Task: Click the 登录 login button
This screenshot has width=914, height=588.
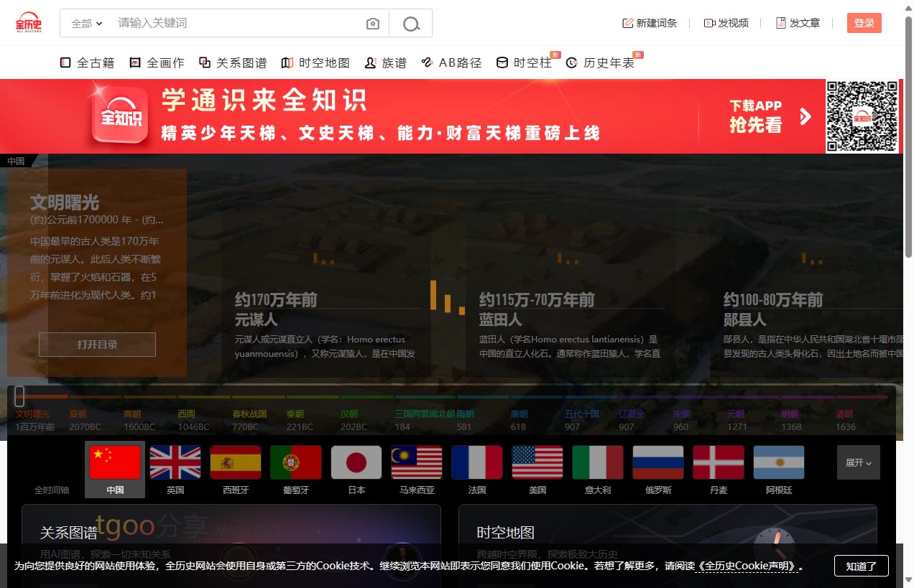Action: click(x=864, y=23)
